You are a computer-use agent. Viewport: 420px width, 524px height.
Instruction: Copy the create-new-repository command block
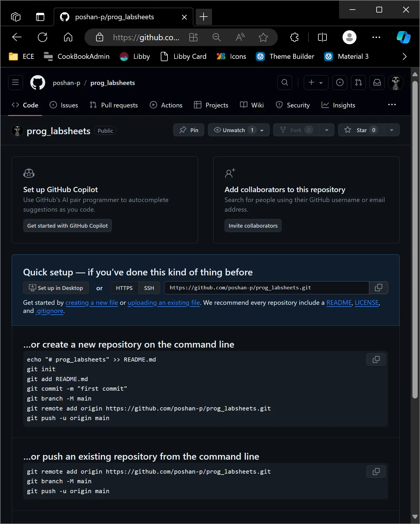(376, 360)
